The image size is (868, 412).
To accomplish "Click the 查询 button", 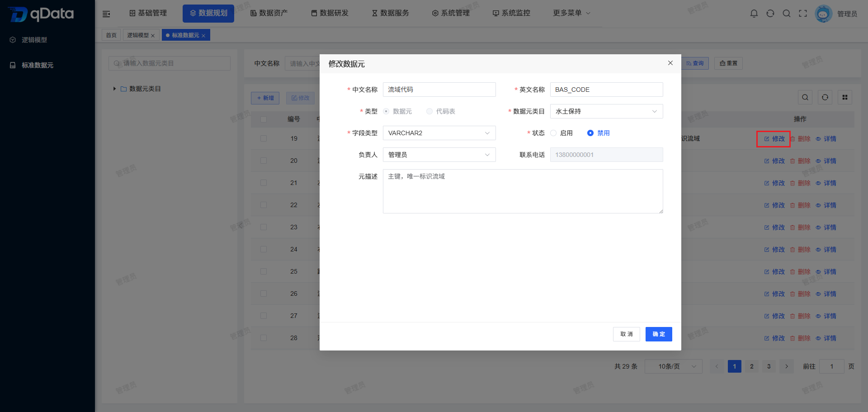I will (695, 63).
